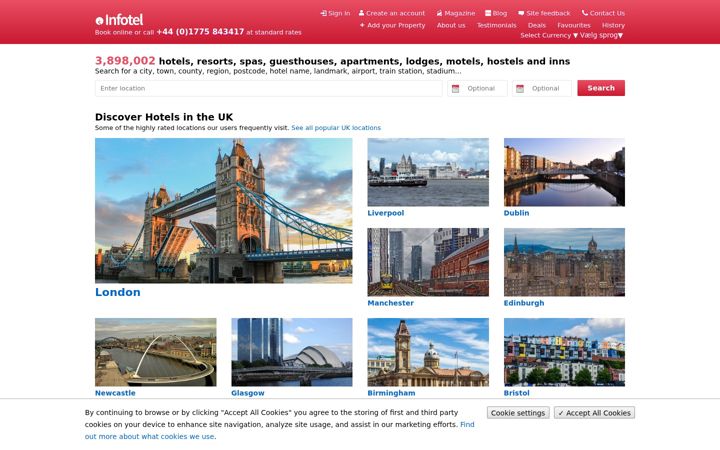Click the Contact Us phone icon
Image resolution: width=720 pixels, height=450 pixels.
(585, 13)
